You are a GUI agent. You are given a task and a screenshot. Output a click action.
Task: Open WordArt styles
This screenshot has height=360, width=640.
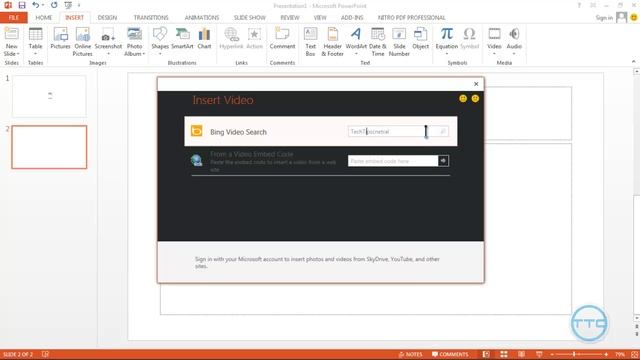(356, 42)
